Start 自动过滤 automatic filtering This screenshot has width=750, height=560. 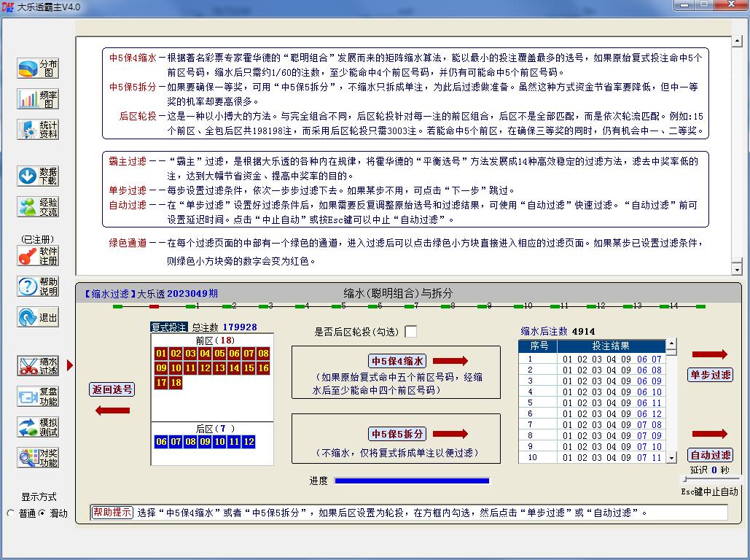tap(711, 455)
